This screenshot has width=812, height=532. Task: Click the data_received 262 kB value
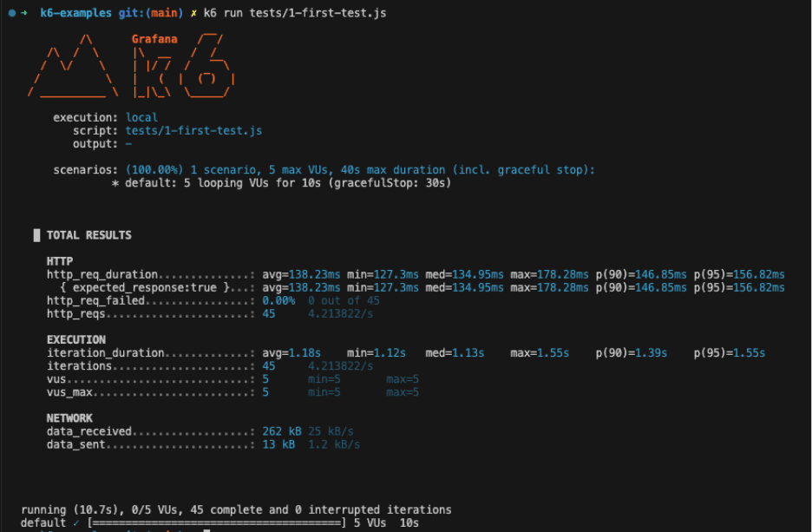pos(282,431)
